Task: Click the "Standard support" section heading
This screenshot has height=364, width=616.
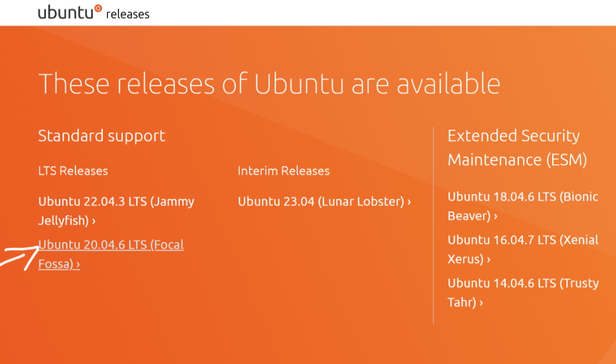Action: click(102, 136)
